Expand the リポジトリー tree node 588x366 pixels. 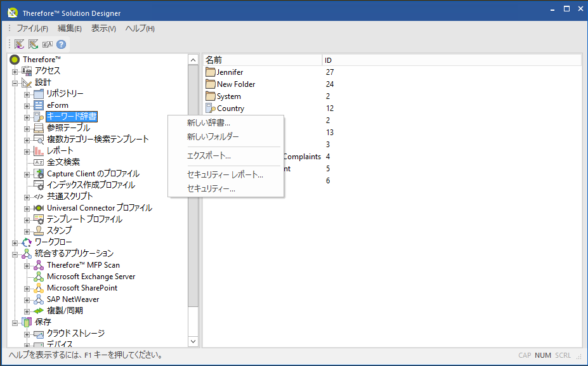[27, 95]
